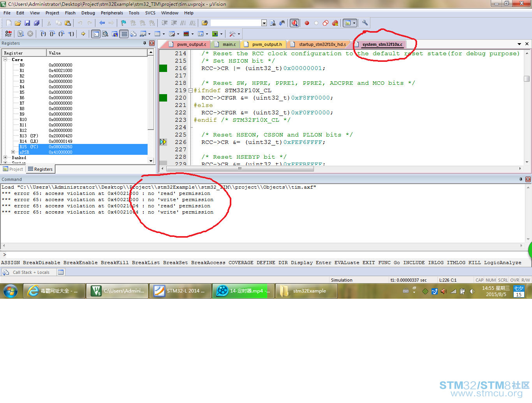Unindent the selected lines
Image resolution: width=532 pixels, height=403 pixels.
coord(174,23)
